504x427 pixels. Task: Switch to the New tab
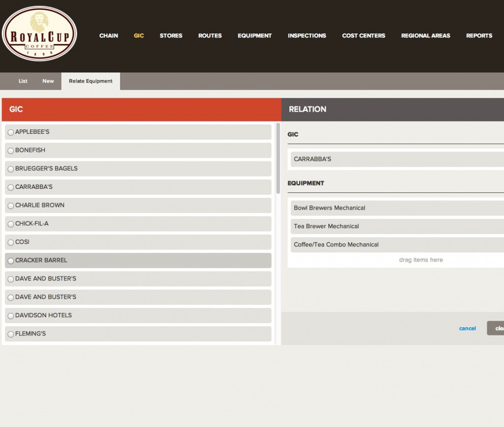[48, 81]
